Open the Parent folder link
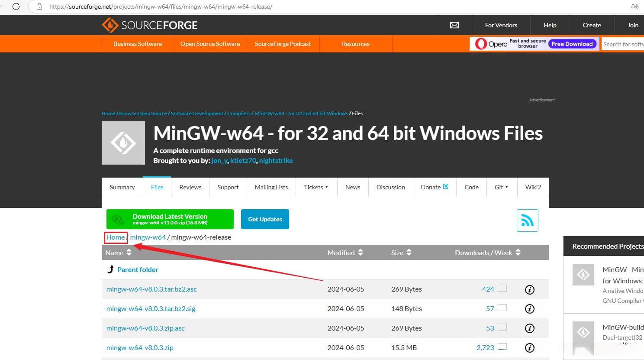This screenshot has width=644, height=360. tap(138, 269)
